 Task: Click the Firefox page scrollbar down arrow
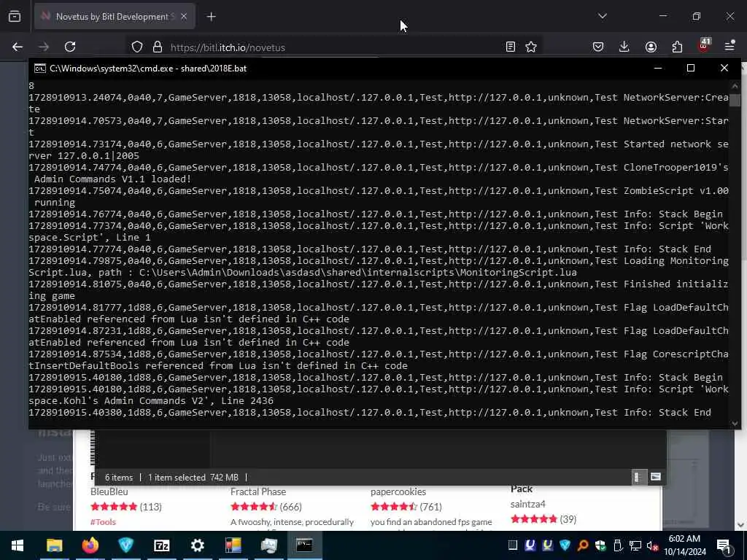tap(741, 525)
